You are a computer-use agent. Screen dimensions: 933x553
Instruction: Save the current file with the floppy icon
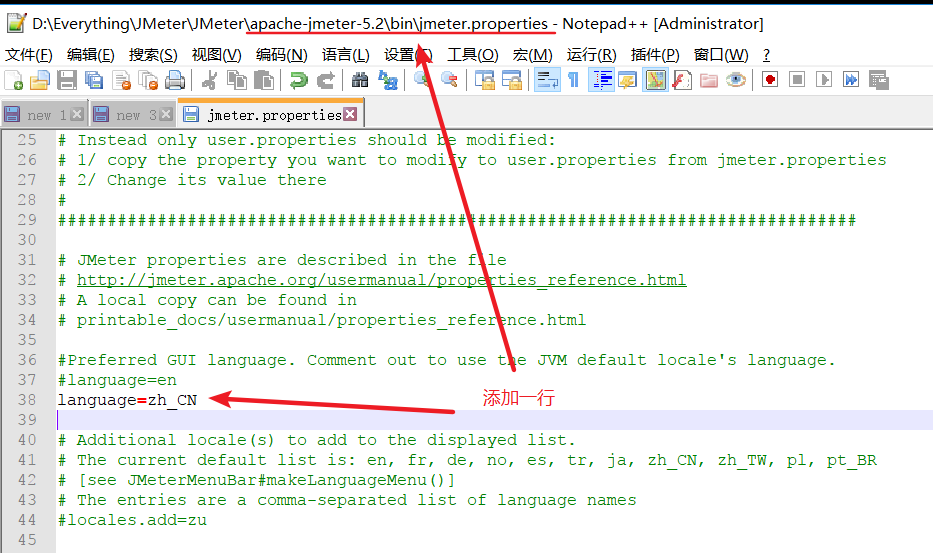point(67,80)
